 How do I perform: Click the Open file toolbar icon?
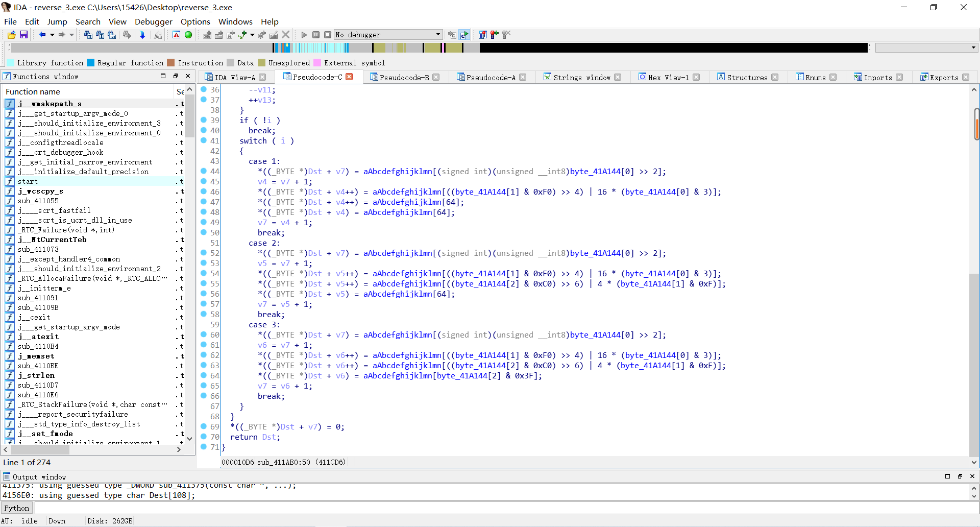pyautogui.click(x=11, y=35)
